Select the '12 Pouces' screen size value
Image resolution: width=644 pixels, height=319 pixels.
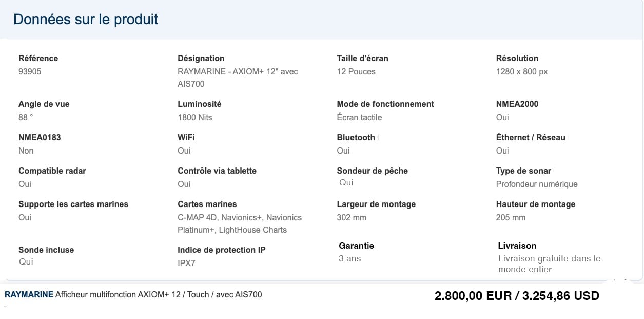[356, 72]
